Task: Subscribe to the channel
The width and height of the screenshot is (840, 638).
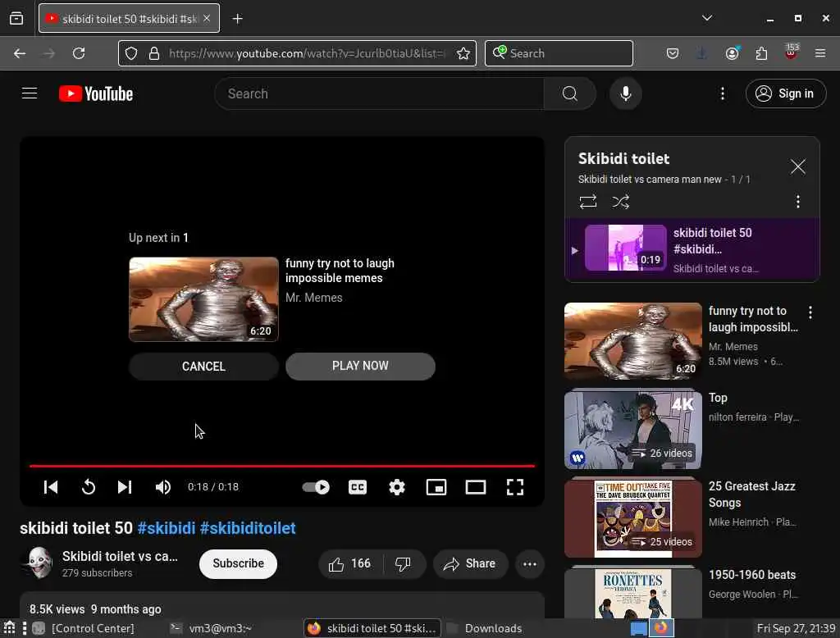Action: coord(238,563)
